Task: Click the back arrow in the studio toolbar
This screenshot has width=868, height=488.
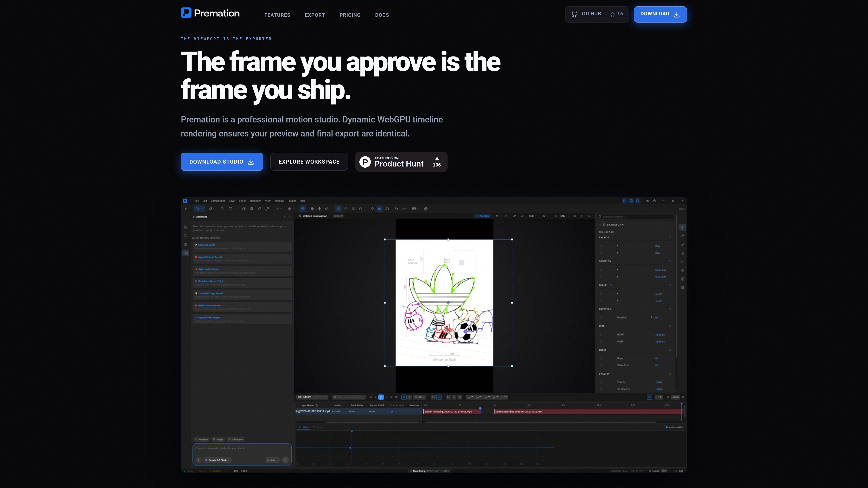Action: click(x=186, y=209)
